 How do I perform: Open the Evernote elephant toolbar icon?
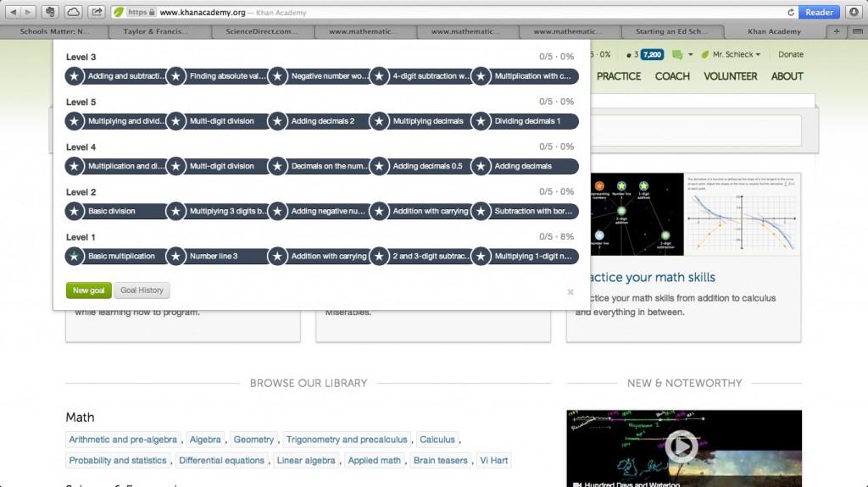pos(50,12)
